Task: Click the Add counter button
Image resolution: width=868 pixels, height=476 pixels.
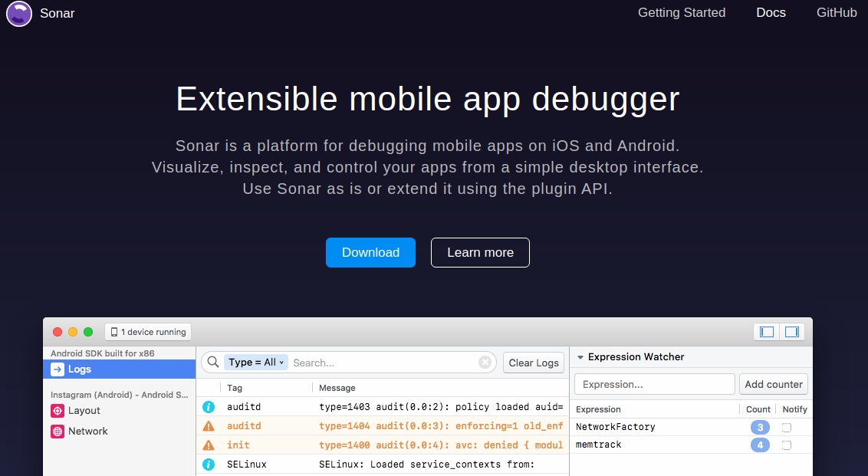Action: point(774,384)
